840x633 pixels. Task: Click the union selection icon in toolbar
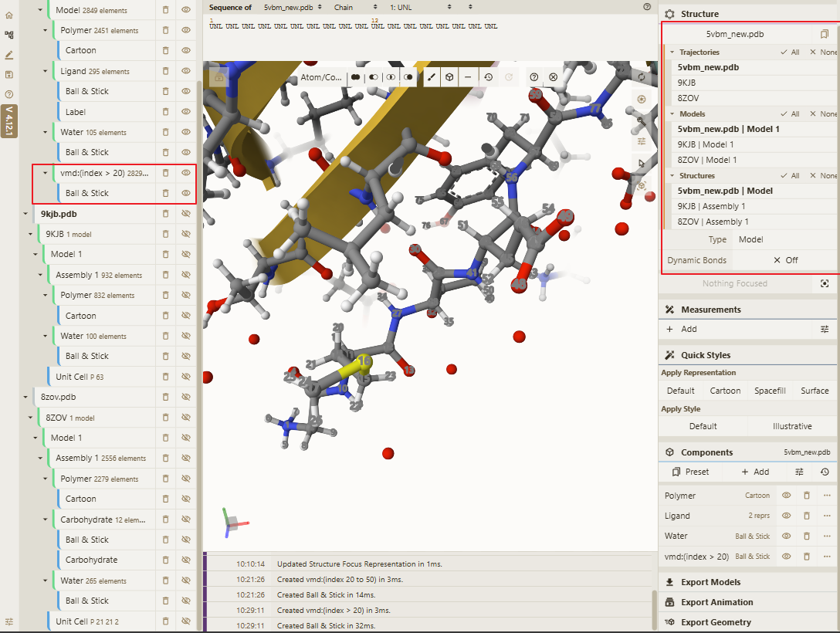356,77
